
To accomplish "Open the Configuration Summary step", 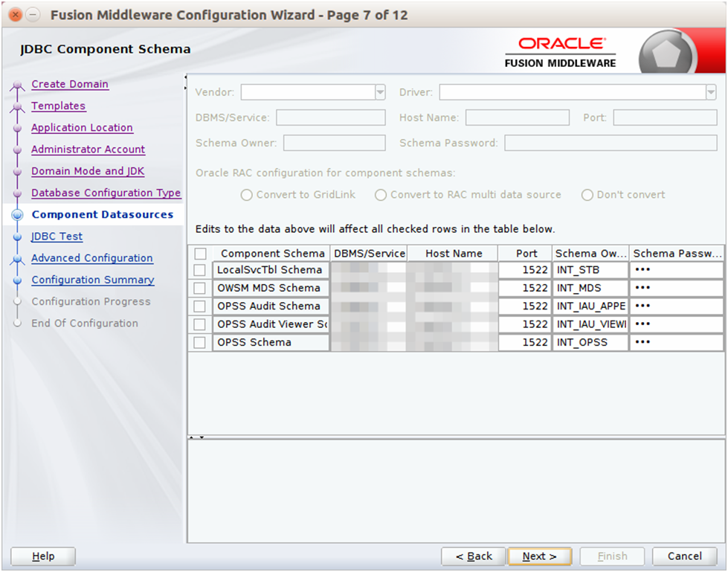I will coord(93,280).
